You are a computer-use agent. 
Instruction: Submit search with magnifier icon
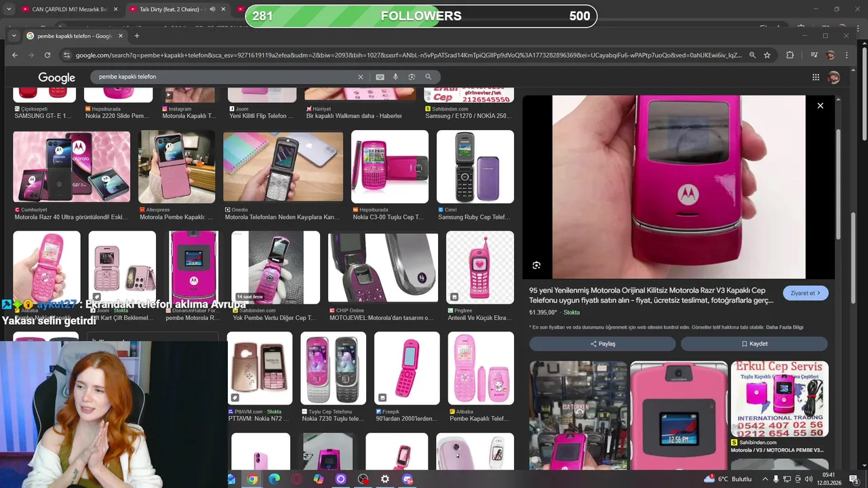coord(428,77)
